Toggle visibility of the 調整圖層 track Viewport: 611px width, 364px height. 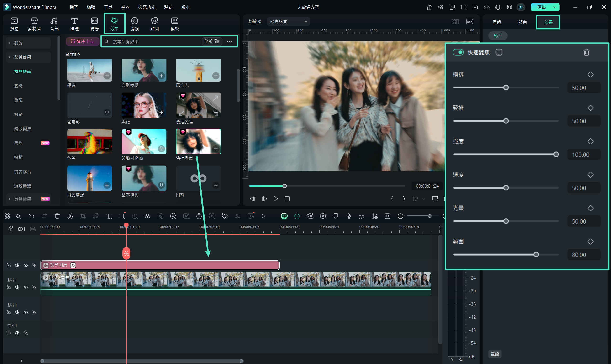26,265
